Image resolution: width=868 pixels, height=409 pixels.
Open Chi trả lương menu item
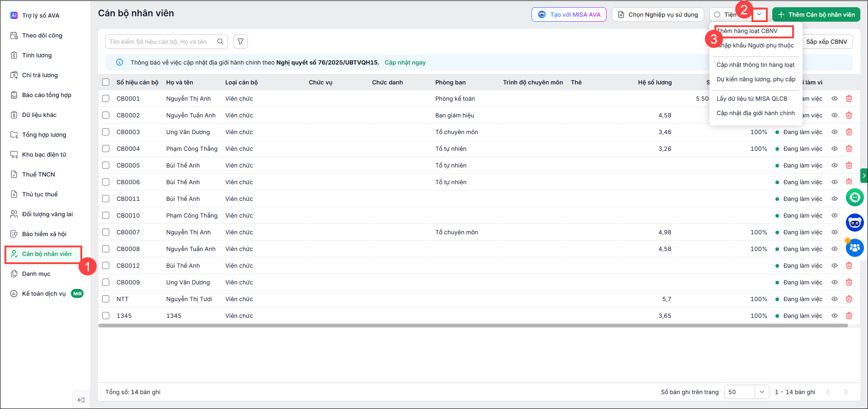(x=40, y=75)
